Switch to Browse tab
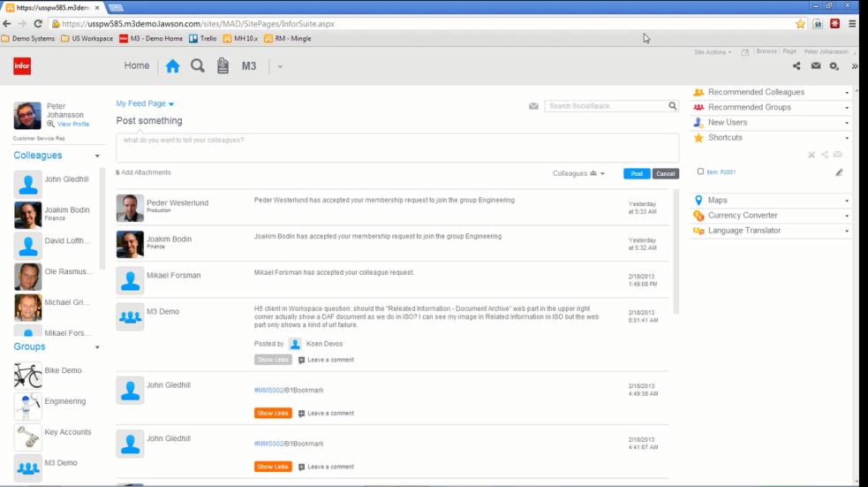Screen dimensions: 868x487 [766, 51]
